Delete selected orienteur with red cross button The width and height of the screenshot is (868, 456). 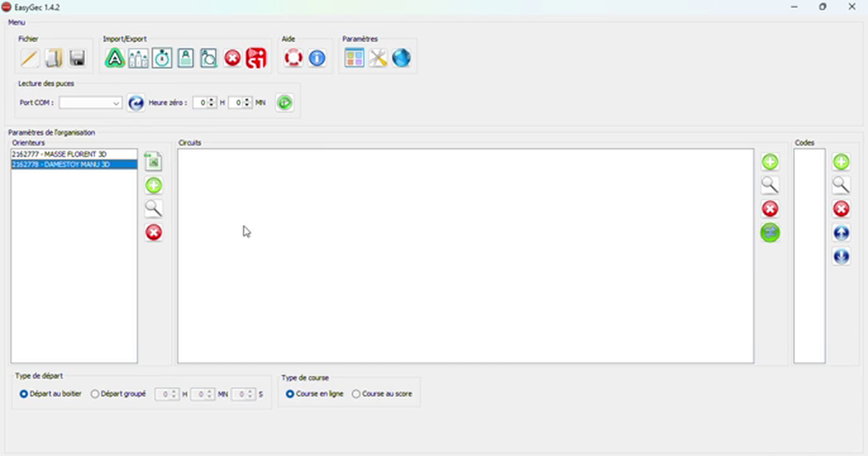click(x=153, y=232)
